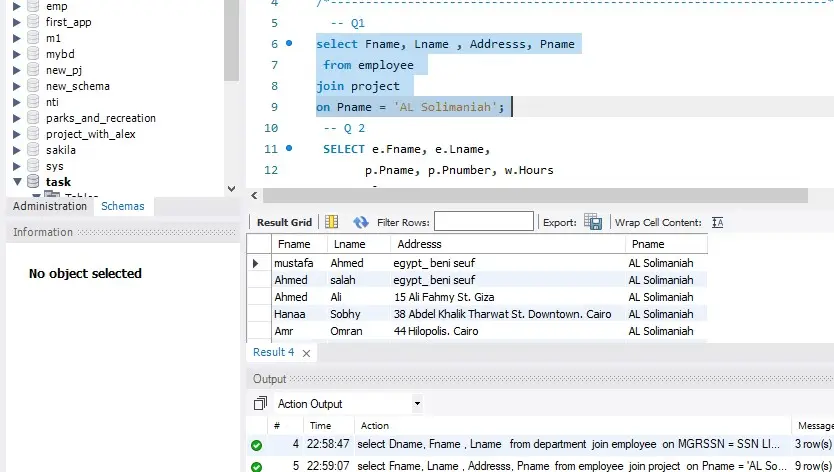Click the m1 database icon
This screenshot has width=834, height=472.
[x=33, y=38]
